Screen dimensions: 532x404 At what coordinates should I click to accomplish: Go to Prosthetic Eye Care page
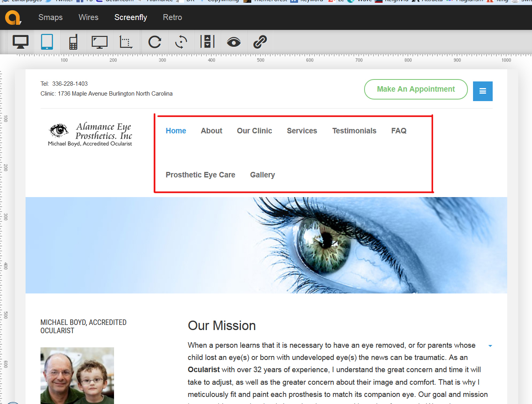pos(200,175)
